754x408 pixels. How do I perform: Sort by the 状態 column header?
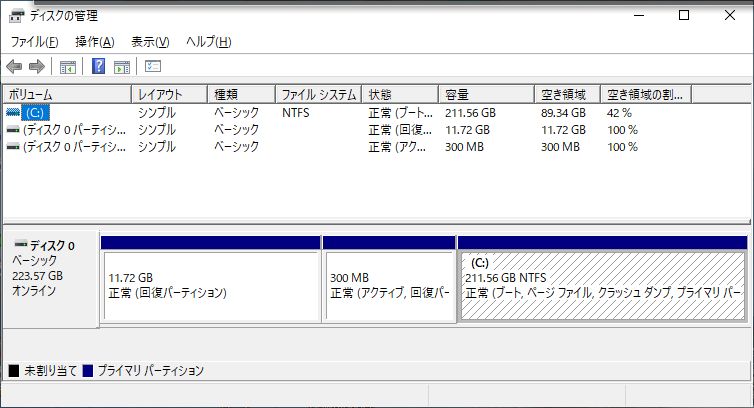click(x=400, y=94)
